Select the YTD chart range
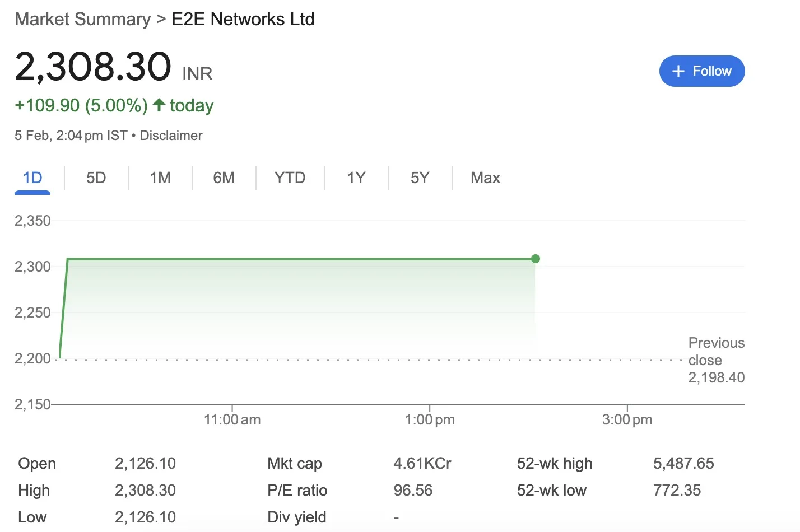 click(x=290, y=178)
